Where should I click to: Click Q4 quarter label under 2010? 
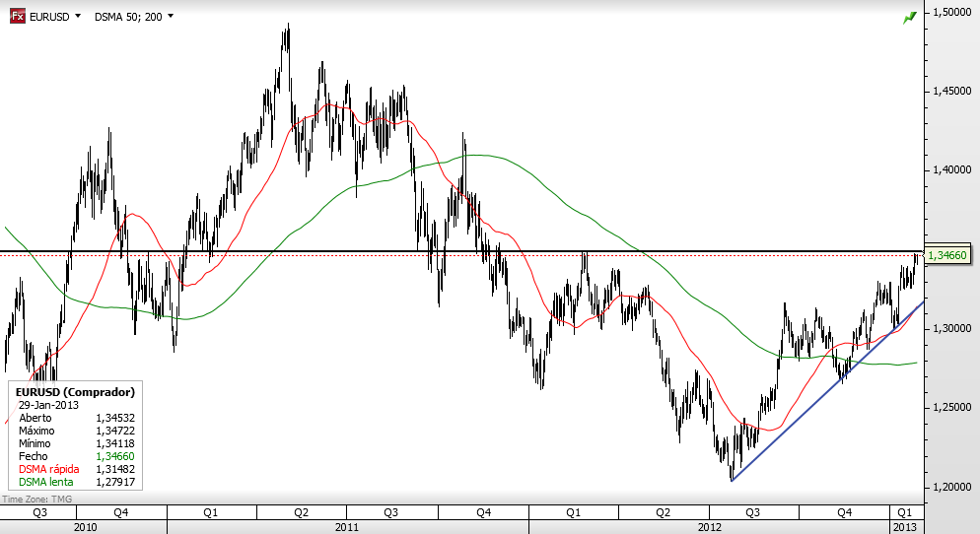(x=121, y=512)
